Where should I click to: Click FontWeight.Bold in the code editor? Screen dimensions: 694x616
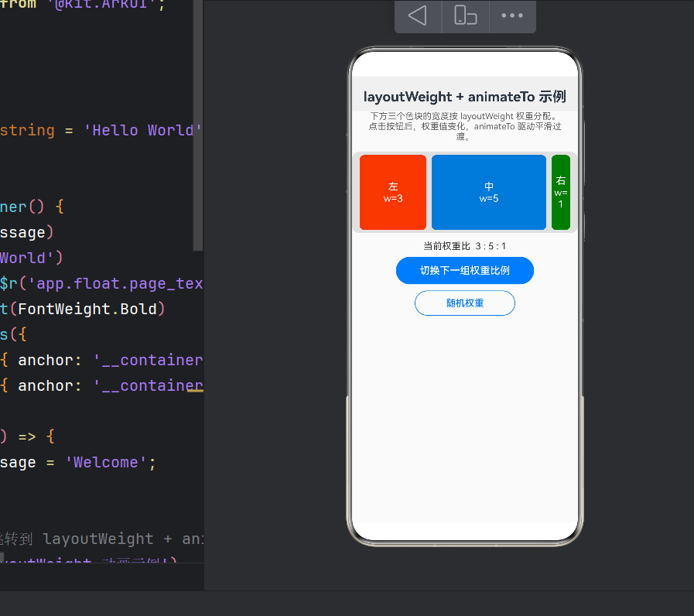tap(87, 309)
